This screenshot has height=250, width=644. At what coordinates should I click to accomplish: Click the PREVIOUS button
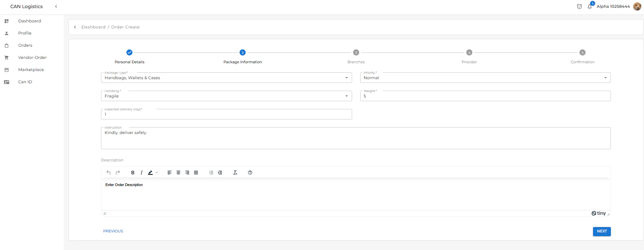coord(113,231)
